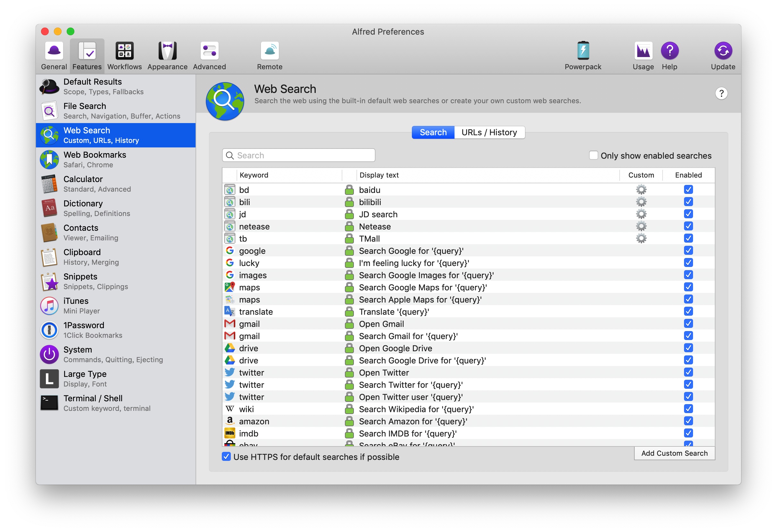Select the Search Twitter for query row
This screenshot has height=532, width=777.
coord(468,385)
